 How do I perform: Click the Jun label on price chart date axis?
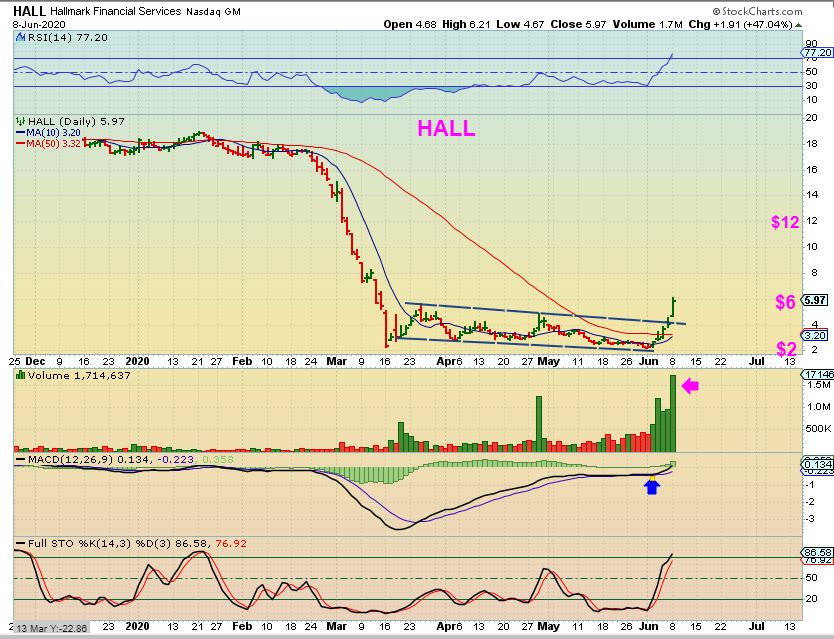[x=648, y=361]
